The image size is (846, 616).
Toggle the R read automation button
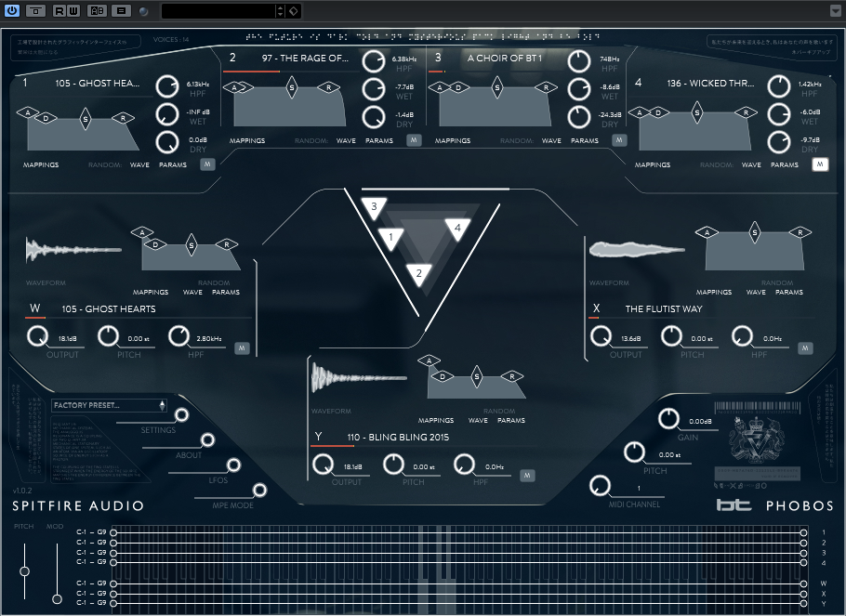coord(59,11)
